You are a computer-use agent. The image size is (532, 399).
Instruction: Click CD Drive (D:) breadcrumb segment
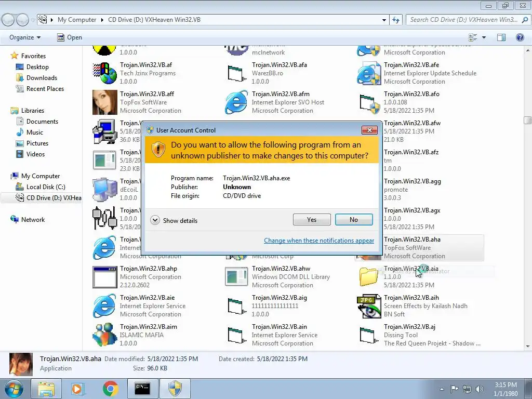coord(154,20)
